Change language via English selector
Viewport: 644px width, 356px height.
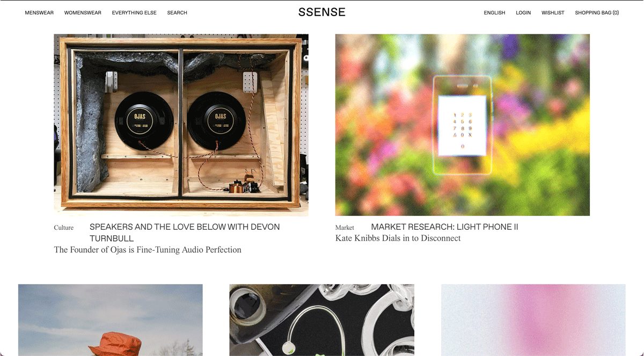(x=494, y=13)
